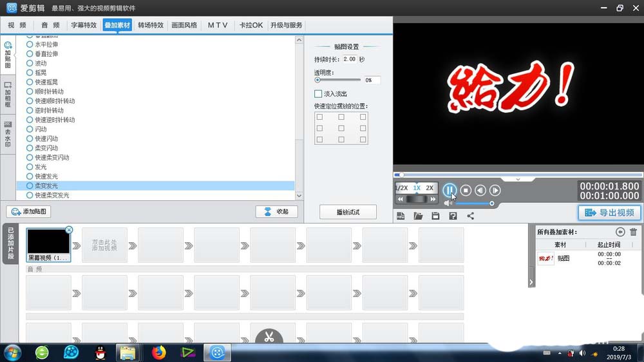Viewport: 644px width, 362px height.
Task: Click the 导出视频 export button
Action: 609,213
